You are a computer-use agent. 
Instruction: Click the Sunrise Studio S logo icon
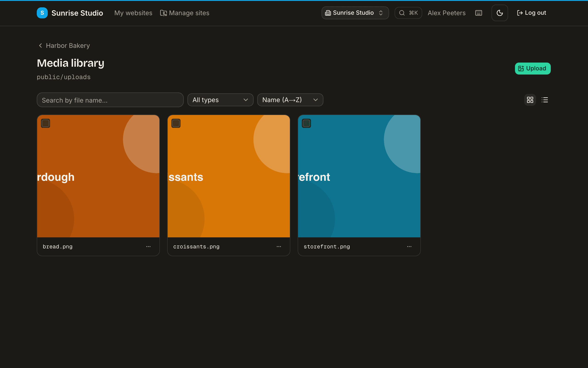[x=42, y=13]
